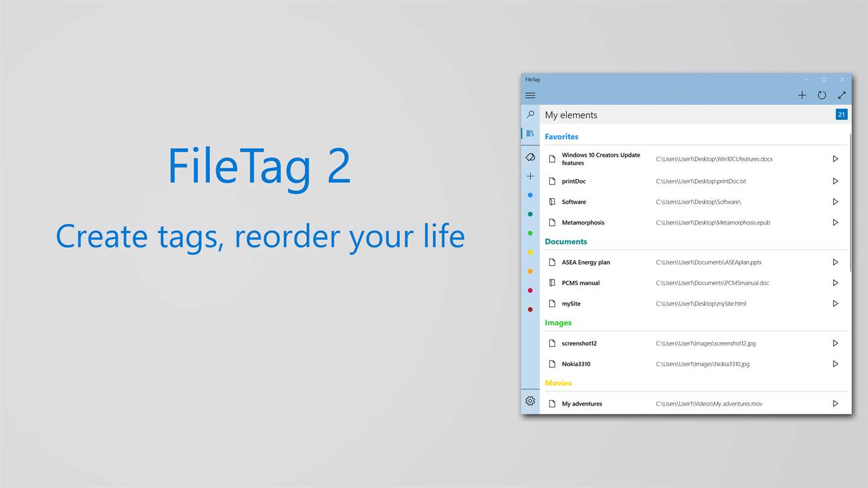
Task: Click file icon next to mySite
Action: coord(552,304)
